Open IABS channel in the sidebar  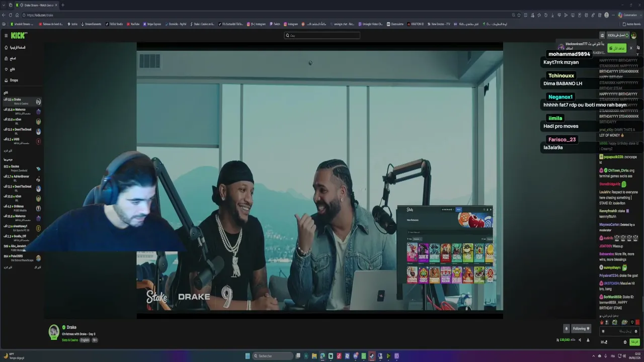click(x=22, y=141)
